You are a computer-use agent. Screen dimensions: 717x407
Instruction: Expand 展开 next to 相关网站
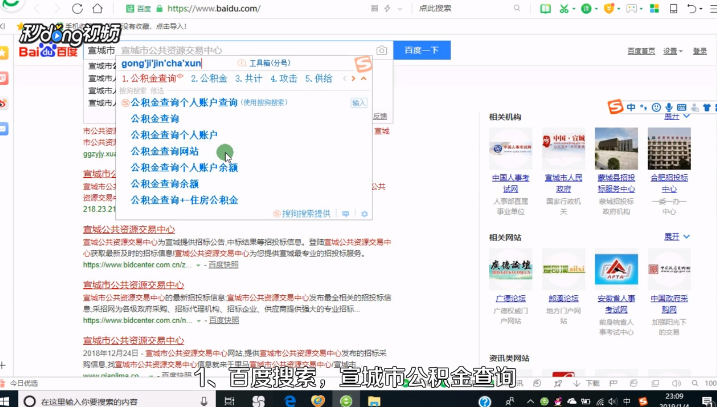point(677,237)
